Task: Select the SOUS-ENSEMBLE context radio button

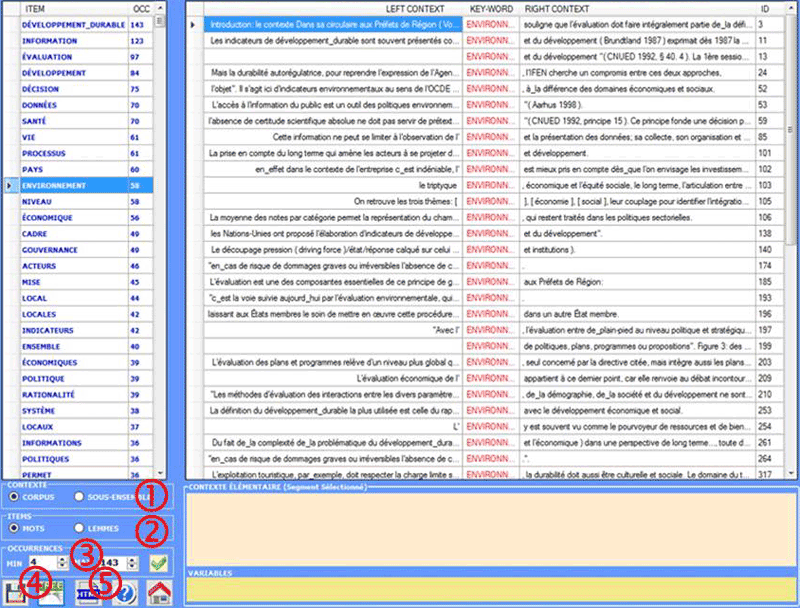Action: [x=79, y=496]
